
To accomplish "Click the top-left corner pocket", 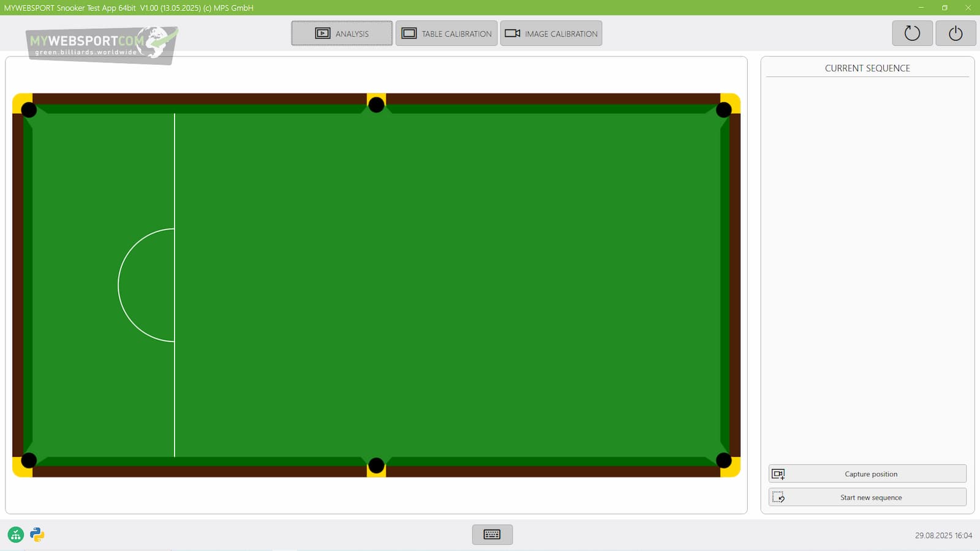I will (29, 110).
